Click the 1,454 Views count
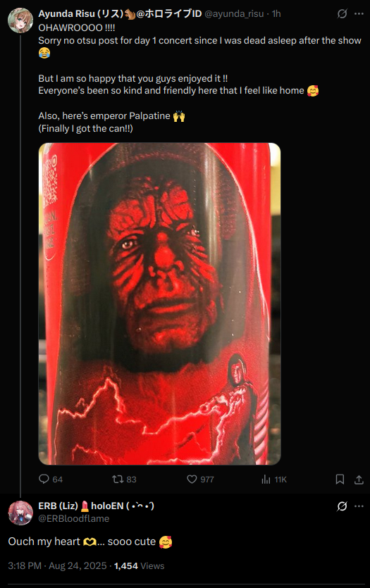The height and width of the screenshot is (588, 370). (x=140, y=565)
